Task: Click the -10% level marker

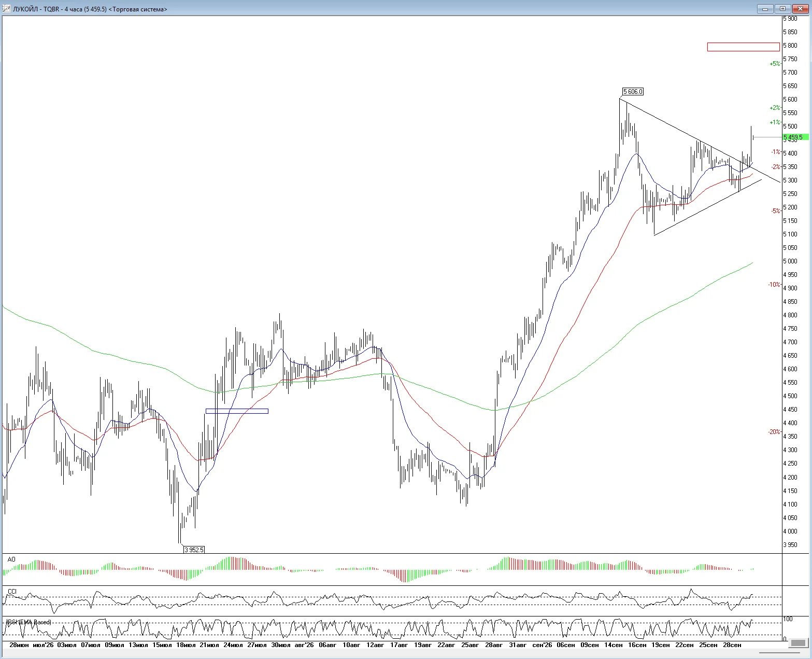Action: [x=774, y=285]
